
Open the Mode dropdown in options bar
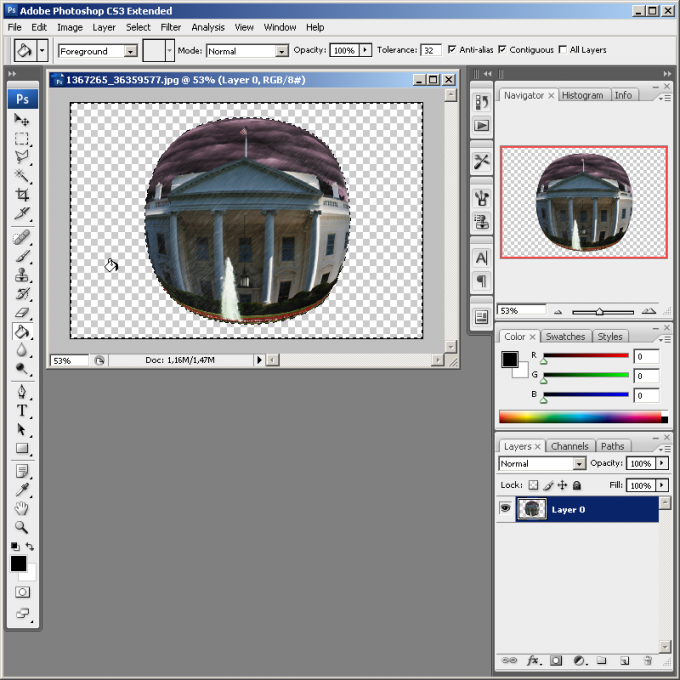[282, 51]
